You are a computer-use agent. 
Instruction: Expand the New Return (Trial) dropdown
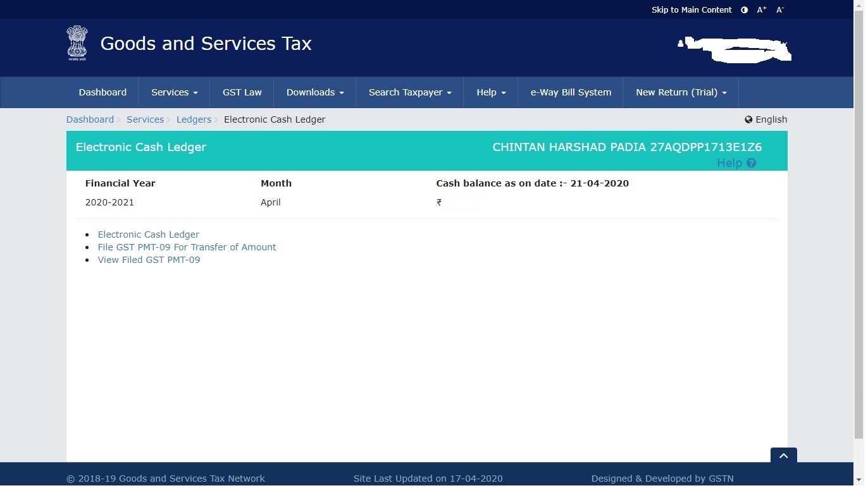tap(681, 92)
